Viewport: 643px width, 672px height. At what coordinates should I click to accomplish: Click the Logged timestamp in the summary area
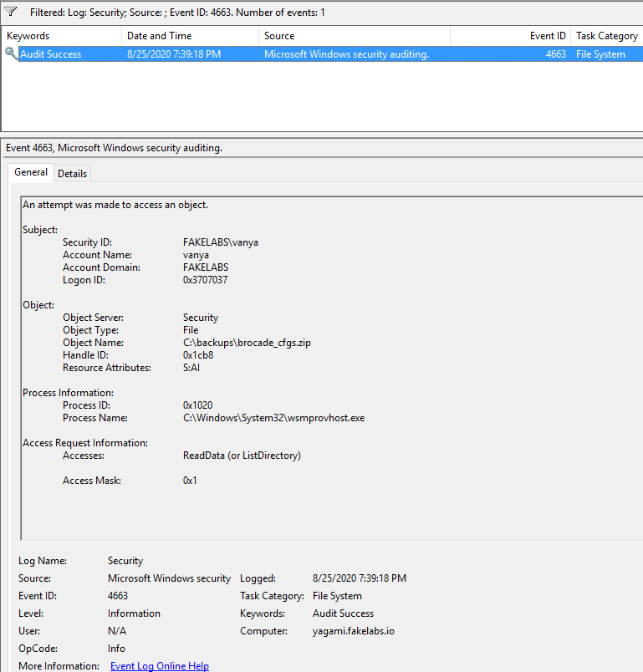[360, 578]
